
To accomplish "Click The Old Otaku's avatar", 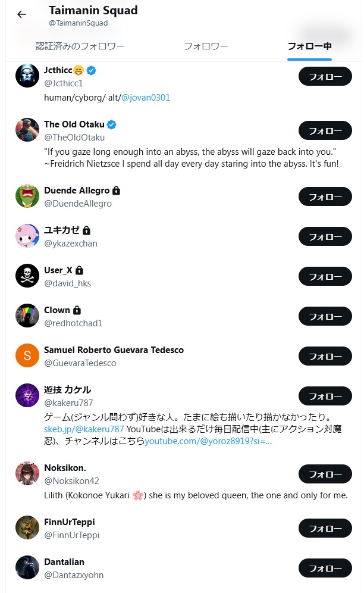I will click(27, 130).
